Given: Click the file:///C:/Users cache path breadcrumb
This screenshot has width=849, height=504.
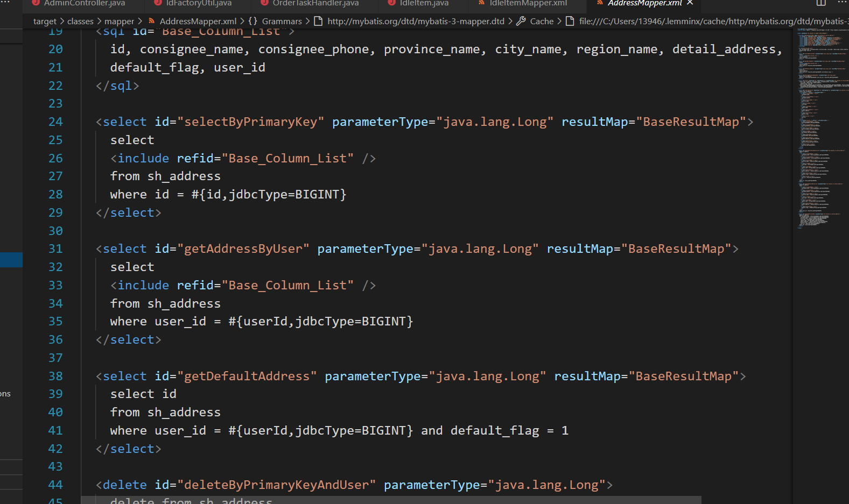Looking at the screenshot, I should [713, 22].
